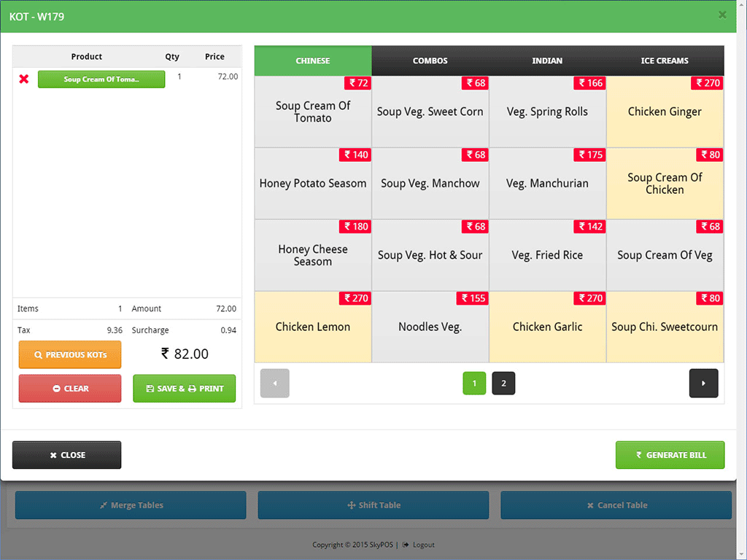Click Shift Table in background page
This screenshot has height=560, width=747.
pyautogui.click(x=373, y=505)
